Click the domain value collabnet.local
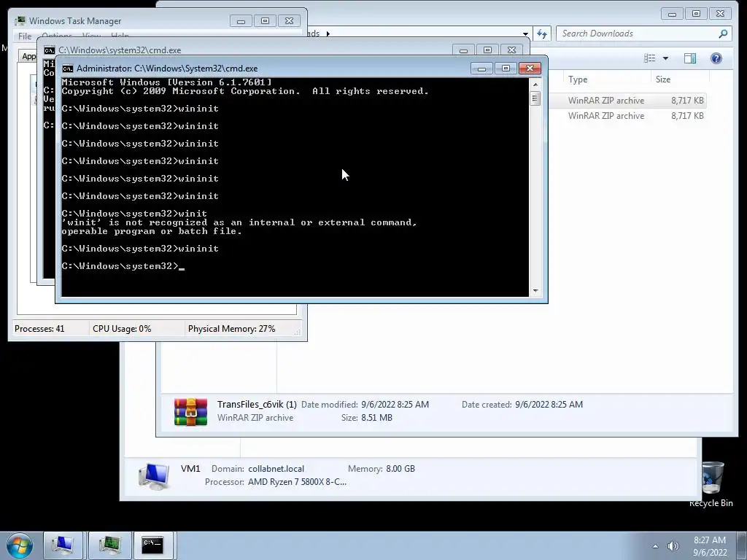Screen dimensions: 747x560 pos(276,469)
